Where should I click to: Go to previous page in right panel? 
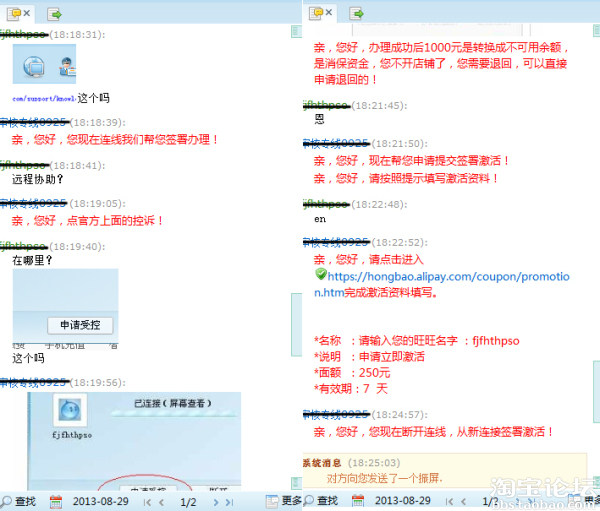[x=463, y=501]
